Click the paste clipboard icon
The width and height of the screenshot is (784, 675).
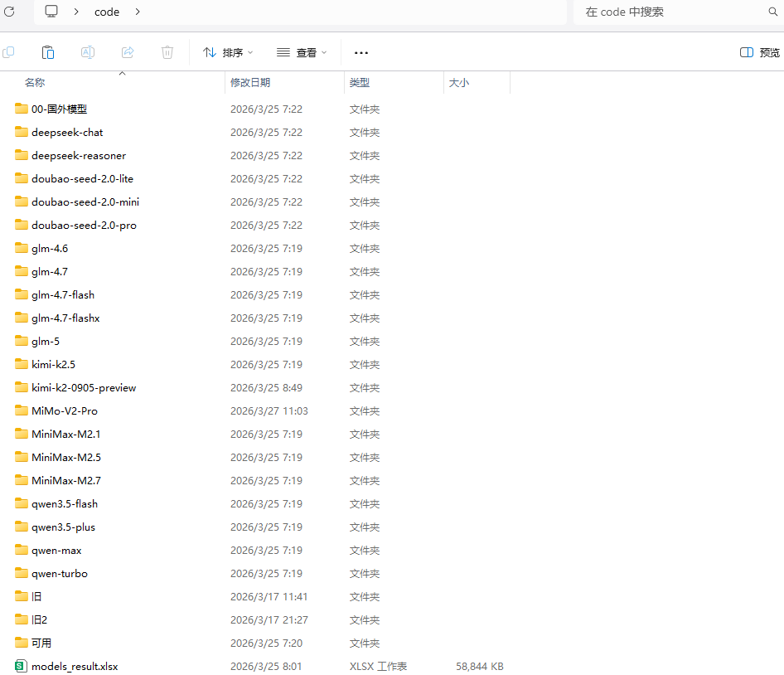pos(48,52)
